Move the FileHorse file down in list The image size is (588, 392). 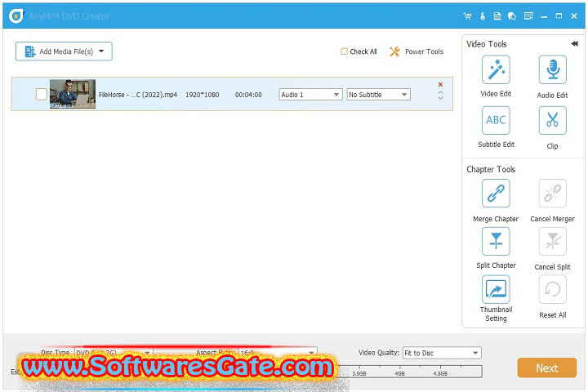pyautogui.click(x=440, y=97)
